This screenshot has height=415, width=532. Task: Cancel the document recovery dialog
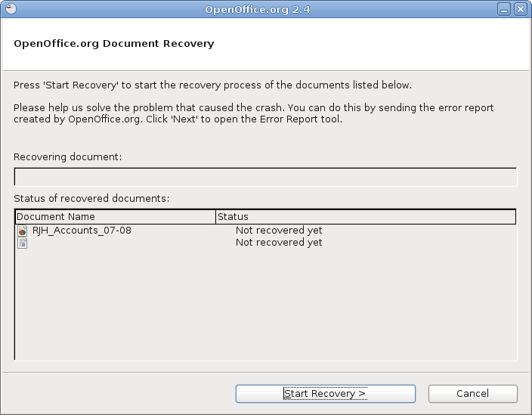click(x=472, y=394)
